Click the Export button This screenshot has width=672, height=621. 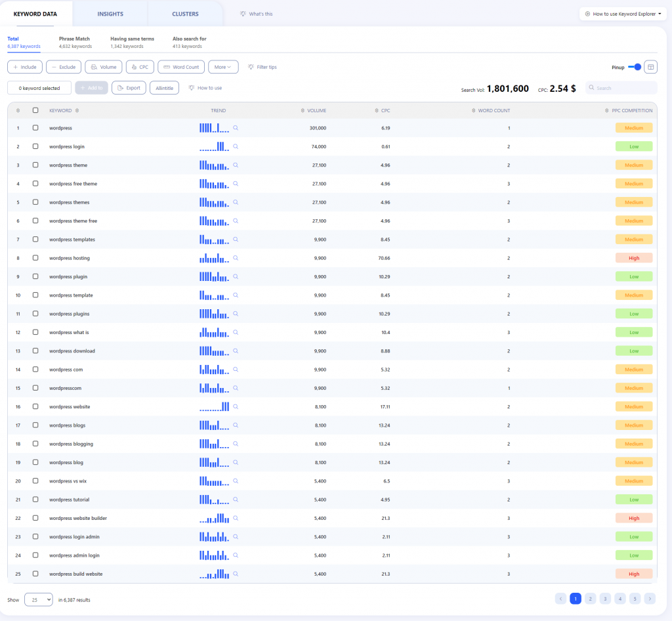[x=129, y=88]
